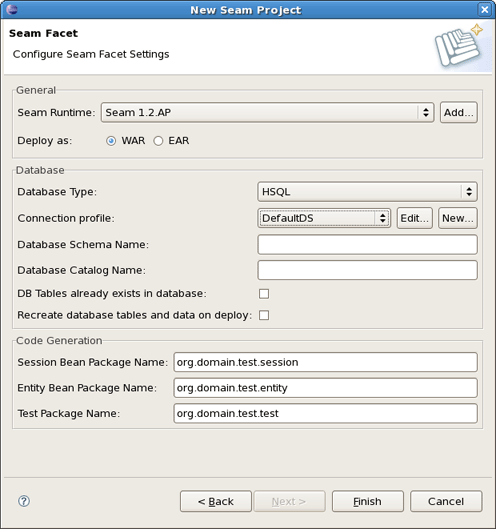Focus the Database Schema Name field
Screen dimensions: 496x529
367,245
